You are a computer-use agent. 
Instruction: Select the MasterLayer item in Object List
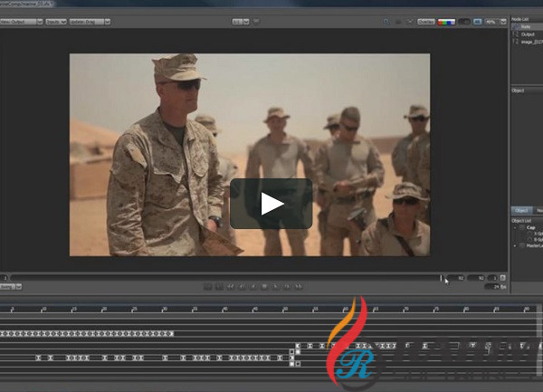pyautogui.click(x=534, y=246)
